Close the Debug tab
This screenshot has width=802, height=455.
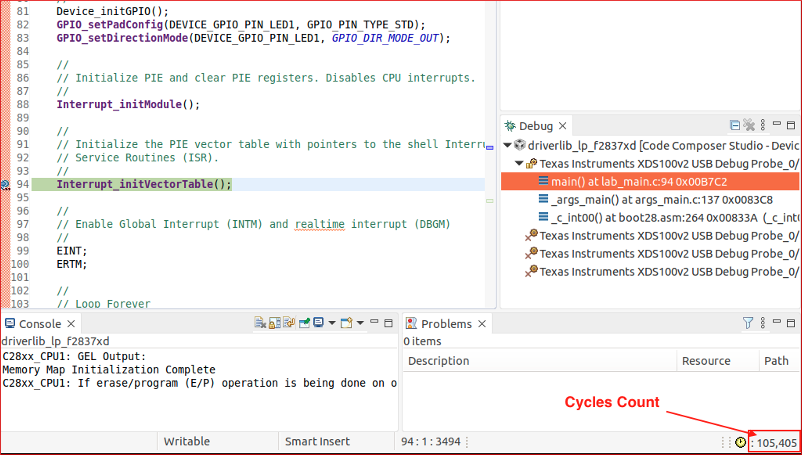(x=562, y=126)
